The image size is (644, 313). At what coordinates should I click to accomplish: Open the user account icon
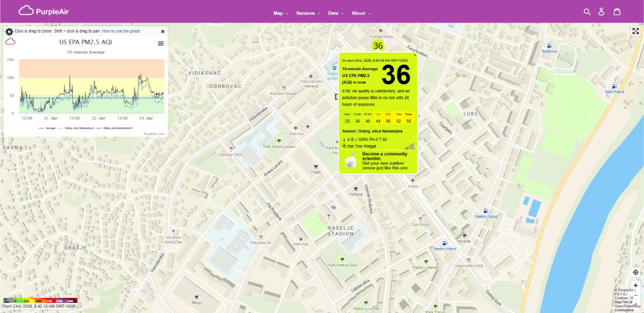click(x=602, y=12)
